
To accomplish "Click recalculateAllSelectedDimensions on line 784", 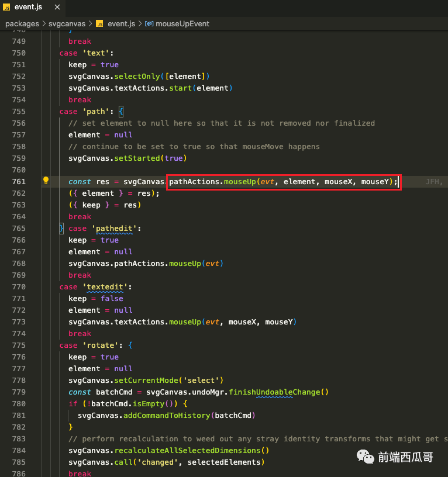I will click(x=187, y=451).
